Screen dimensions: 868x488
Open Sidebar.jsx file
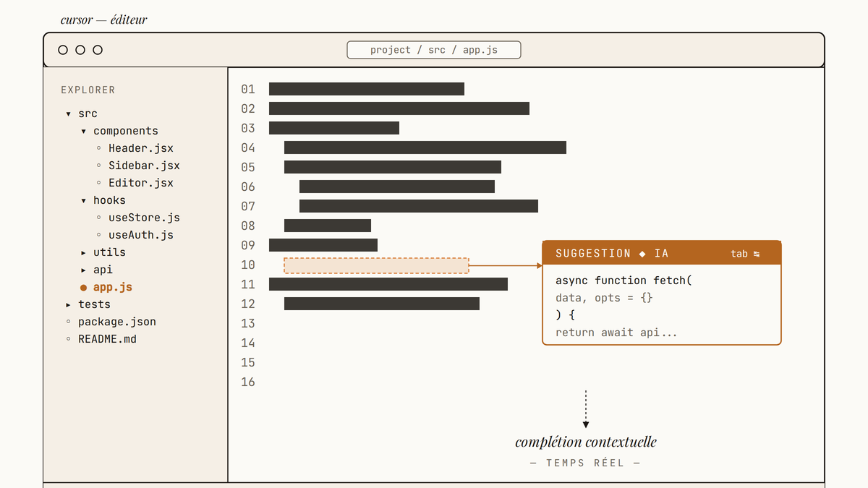click(144, 166)
